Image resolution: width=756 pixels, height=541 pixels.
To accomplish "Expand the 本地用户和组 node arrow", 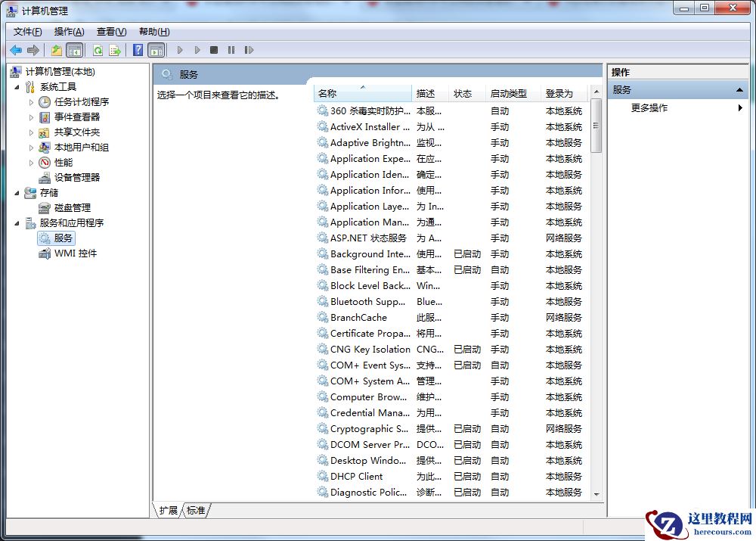I will pyautogui.click(x=31, y=148).
